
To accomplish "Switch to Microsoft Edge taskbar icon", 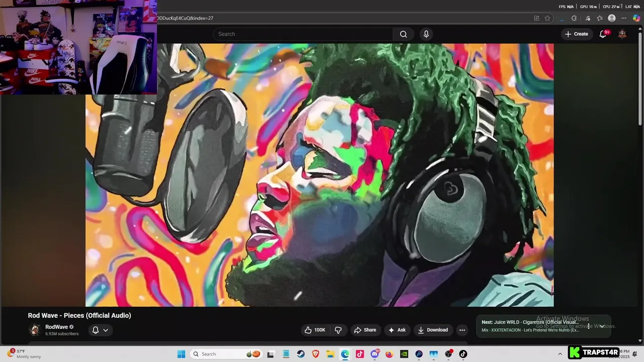I will (345, 354).
